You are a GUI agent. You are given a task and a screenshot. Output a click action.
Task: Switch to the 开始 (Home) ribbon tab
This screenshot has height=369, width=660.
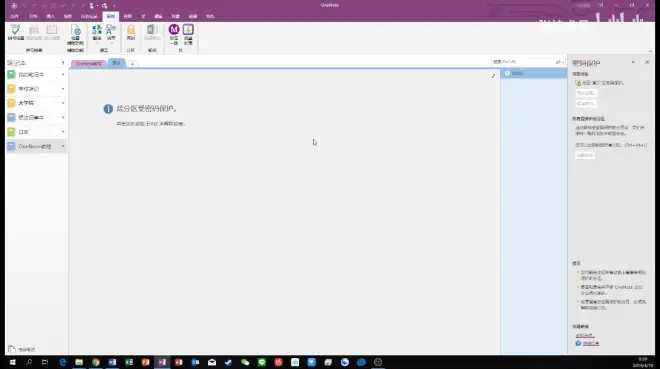point(33,16)
